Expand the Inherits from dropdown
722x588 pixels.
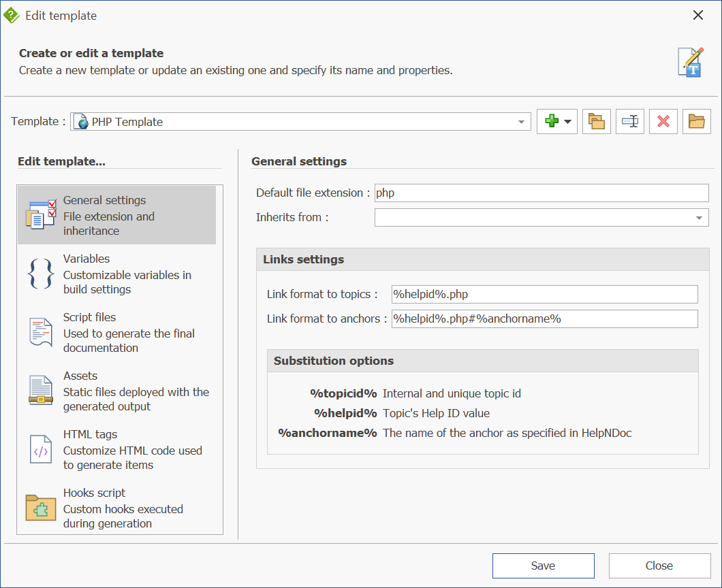(x=699, y=218)
